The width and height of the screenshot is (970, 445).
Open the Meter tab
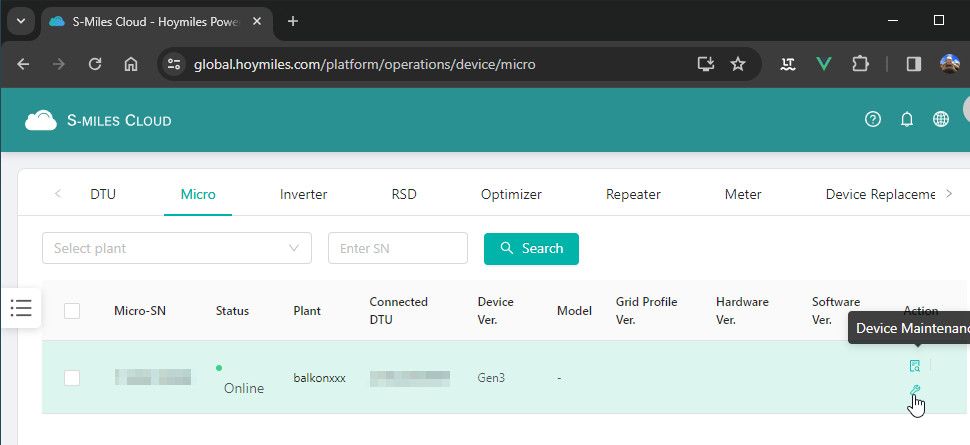[743, 194]
